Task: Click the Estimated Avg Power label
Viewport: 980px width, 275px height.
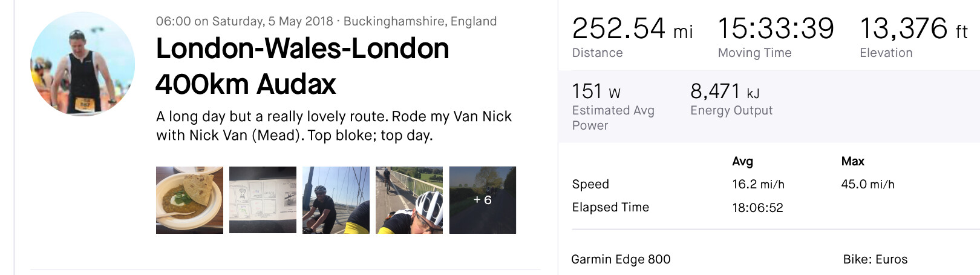Action: pos(613,118)
